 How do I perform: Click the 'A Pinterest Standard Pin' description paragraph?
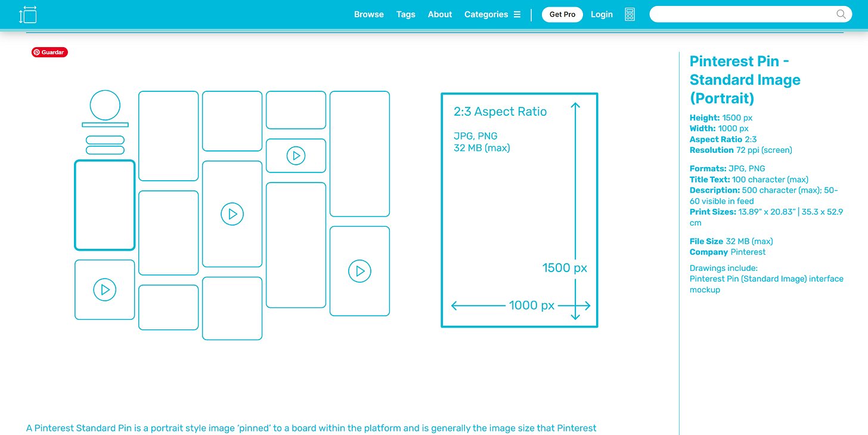pyautogui.click(x=311, y=428)
